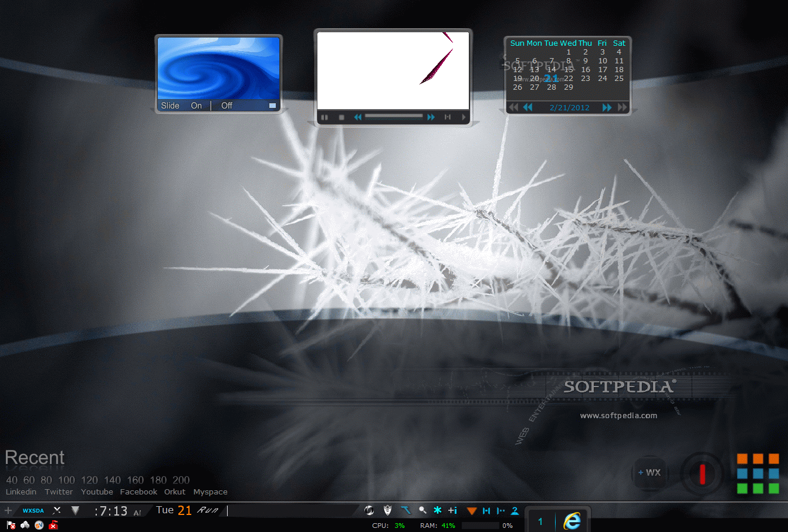Expand the grey down-triangle next to the clock
Image resolution: width=788 pixels, height=532 pixels.
pyautogui.click(x=75, y=510)
